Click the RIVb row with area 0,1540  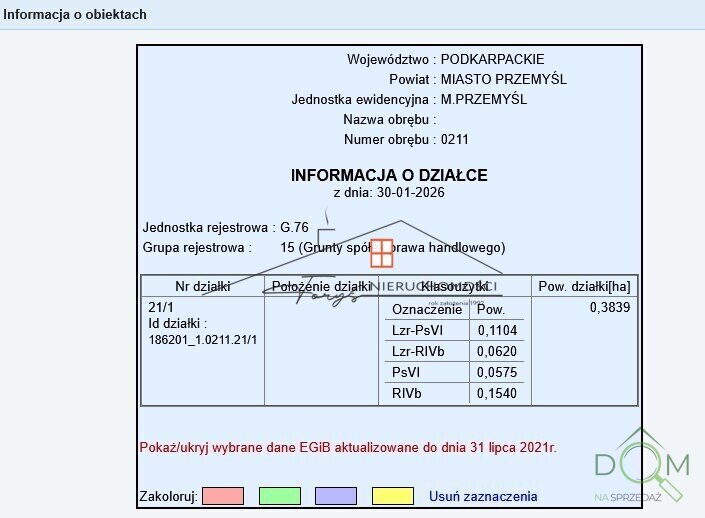pos(454,393)
